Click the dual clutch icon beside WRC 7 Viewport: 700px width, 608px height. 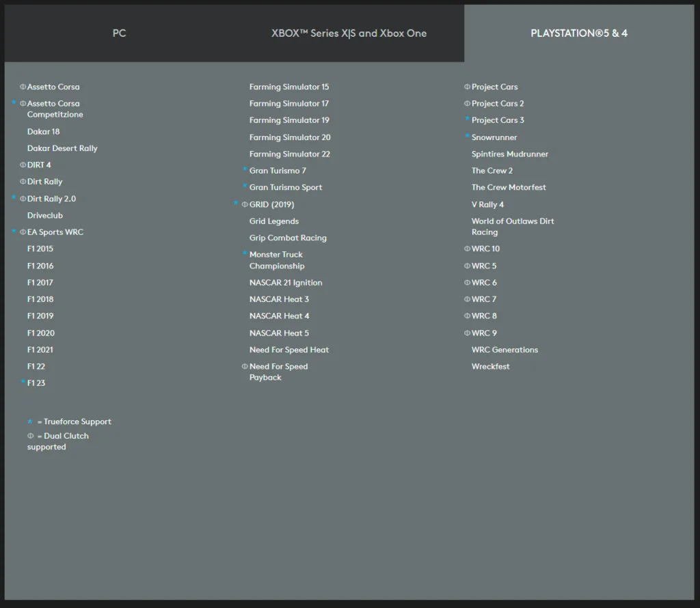(467, 299)
